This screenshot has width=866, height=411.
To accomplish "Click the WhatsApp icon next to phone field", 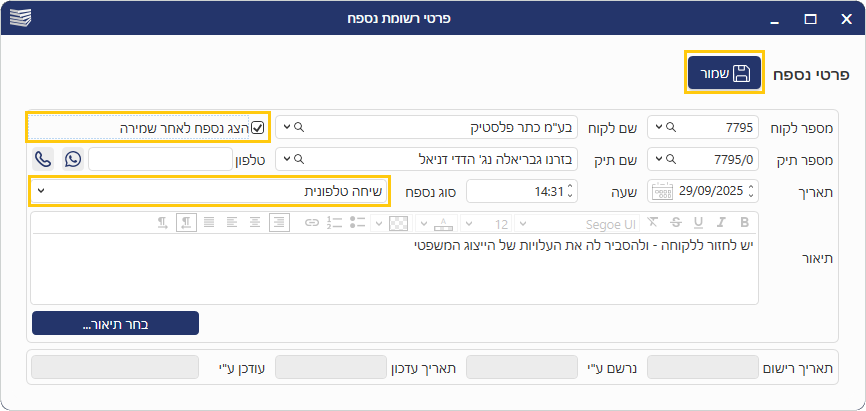I will pyautogui.click(x=74, y=159).
